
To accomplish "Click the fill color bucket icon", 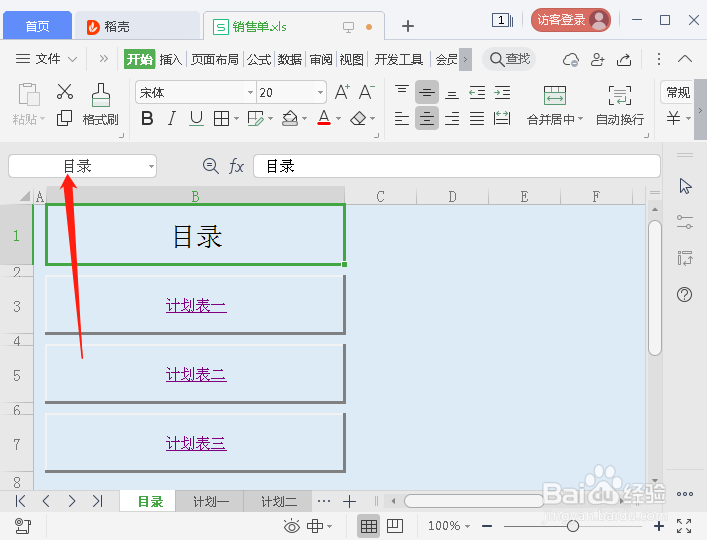I will [289, 119].
